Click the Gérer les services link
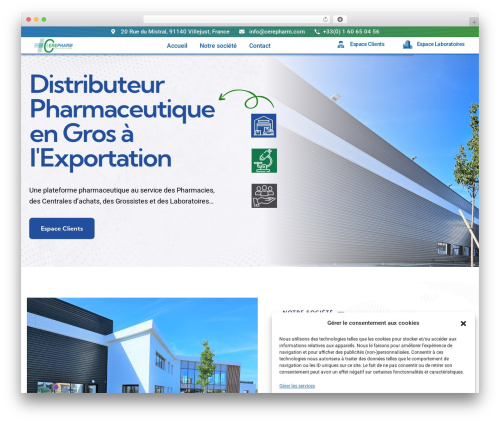 click(297, 386)
